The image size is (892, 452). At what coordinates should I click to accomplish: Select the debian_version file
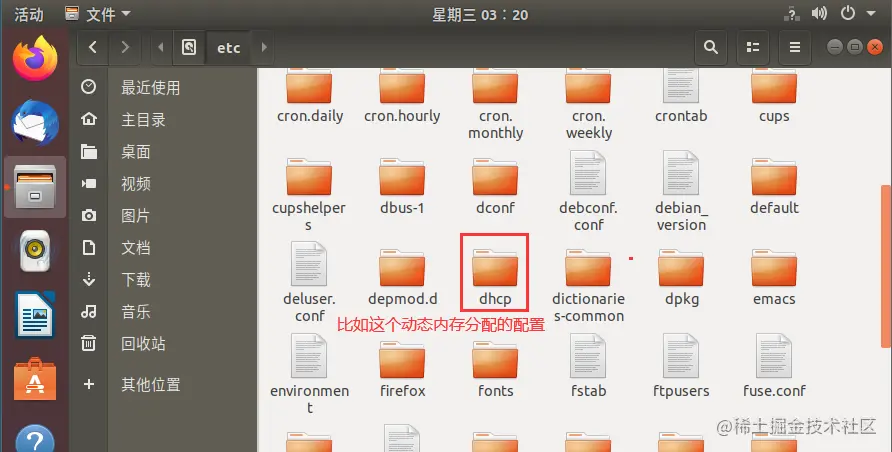click(681, 192)
